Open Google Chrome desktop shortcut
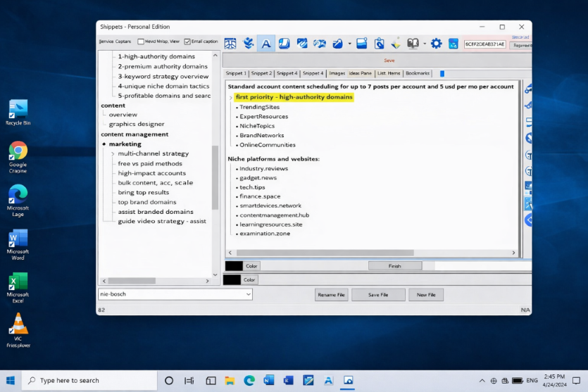This screenshot has width=588, height=392. click(18, 157)
